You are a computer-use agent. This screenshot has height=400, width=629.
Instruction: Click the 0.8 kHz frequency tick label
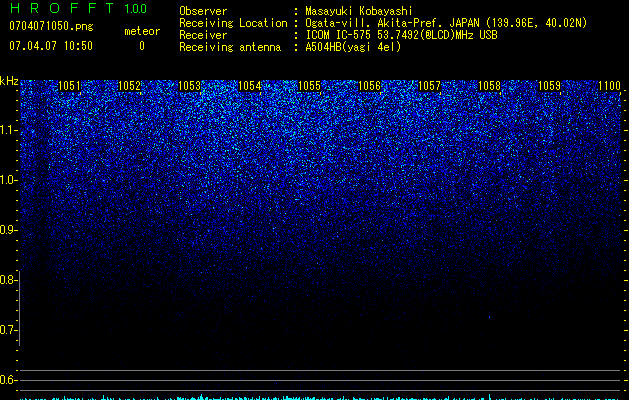(x=8, y=280)
